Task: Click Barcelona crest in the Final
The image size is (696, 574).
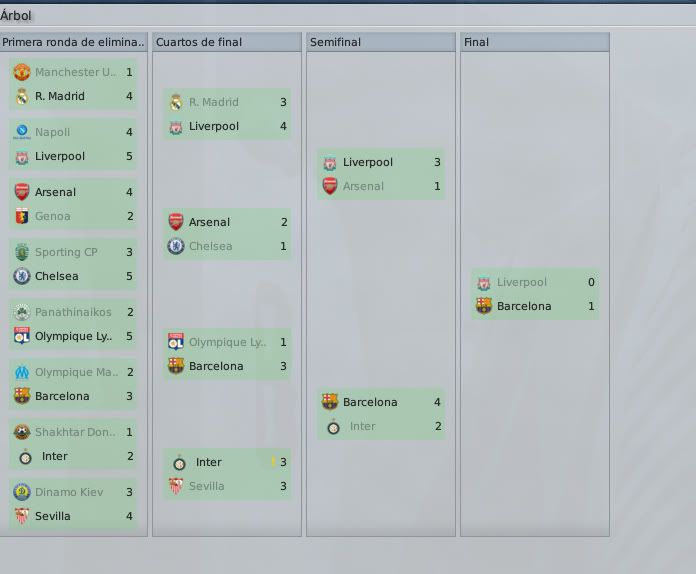Action: [484, 306]
